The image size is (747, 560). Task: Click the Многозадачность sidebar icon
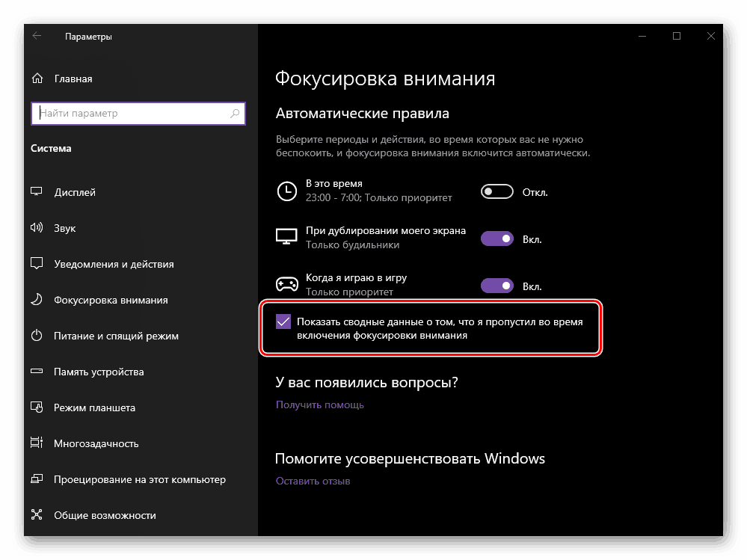point(37,443)
